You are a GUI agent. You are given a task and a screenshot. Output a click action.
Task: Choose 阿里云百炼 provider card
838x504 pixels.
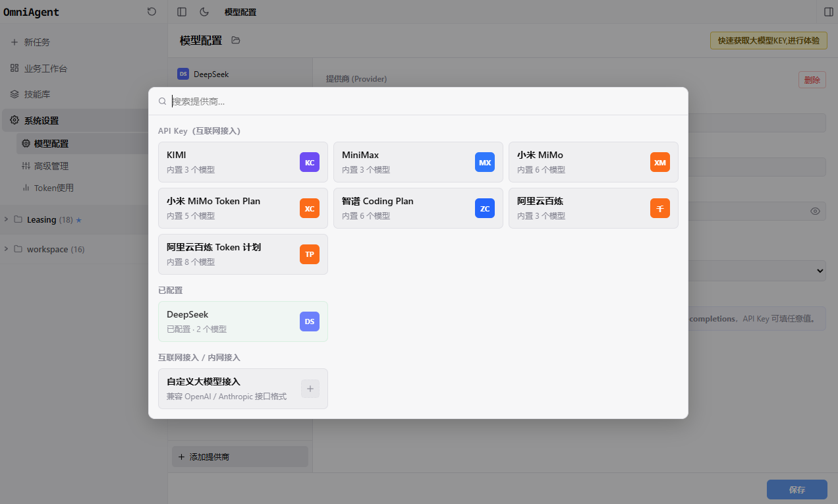(x=594, y=208)
